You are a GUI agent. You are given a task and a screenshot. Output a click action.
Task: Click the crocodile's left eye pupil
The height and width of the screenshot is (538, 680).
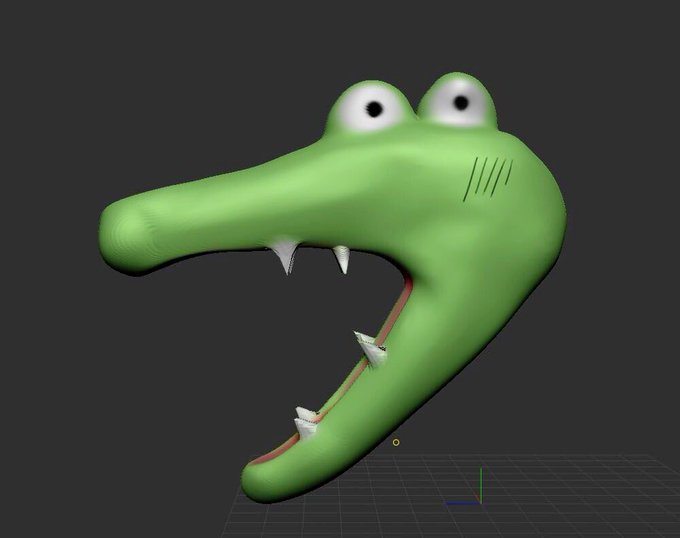tap(375, 109)
